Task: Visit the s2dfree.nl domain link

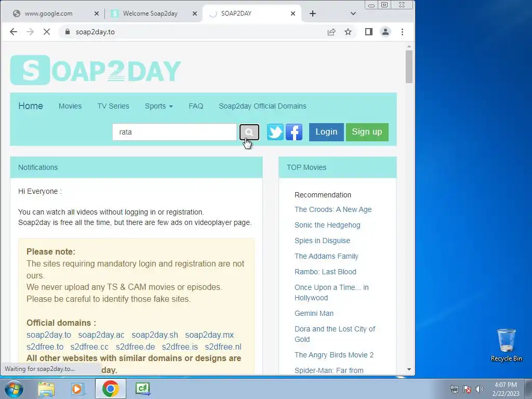Action: [x=223, y=347]
